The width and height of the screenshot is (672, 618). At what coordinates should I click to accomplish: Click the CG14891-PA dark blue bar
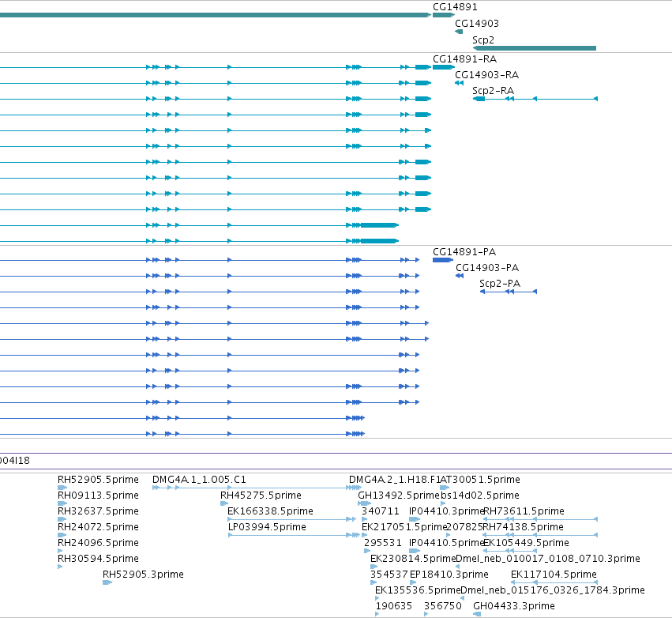443,260
